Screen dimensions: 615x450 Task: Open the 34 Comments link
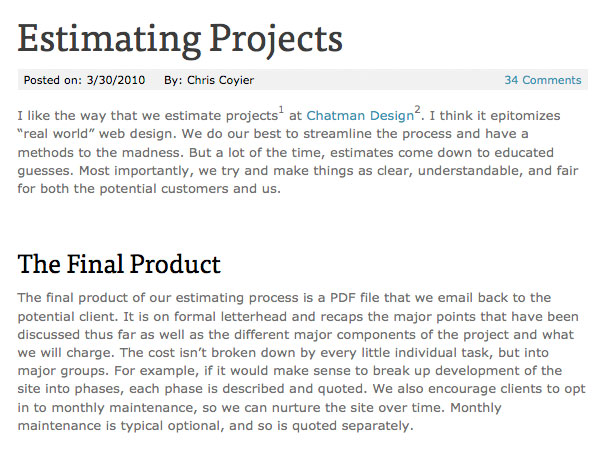click(x=542, y=80)
